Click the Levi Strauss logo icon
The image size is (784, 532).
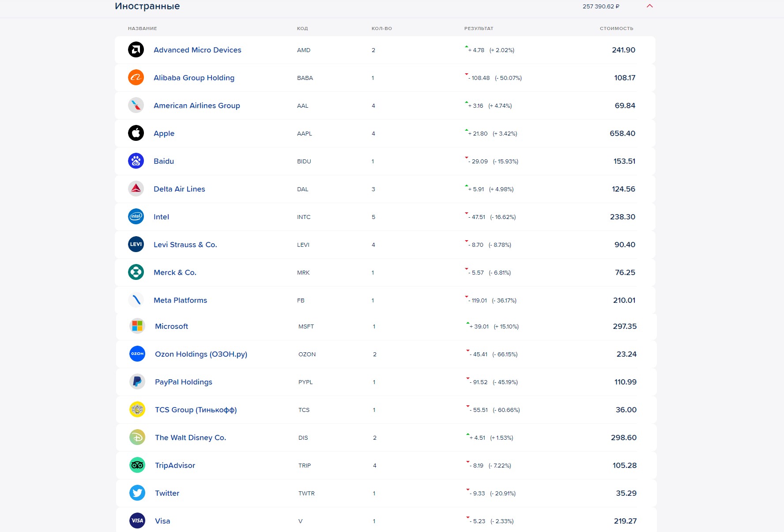[136, 244]
